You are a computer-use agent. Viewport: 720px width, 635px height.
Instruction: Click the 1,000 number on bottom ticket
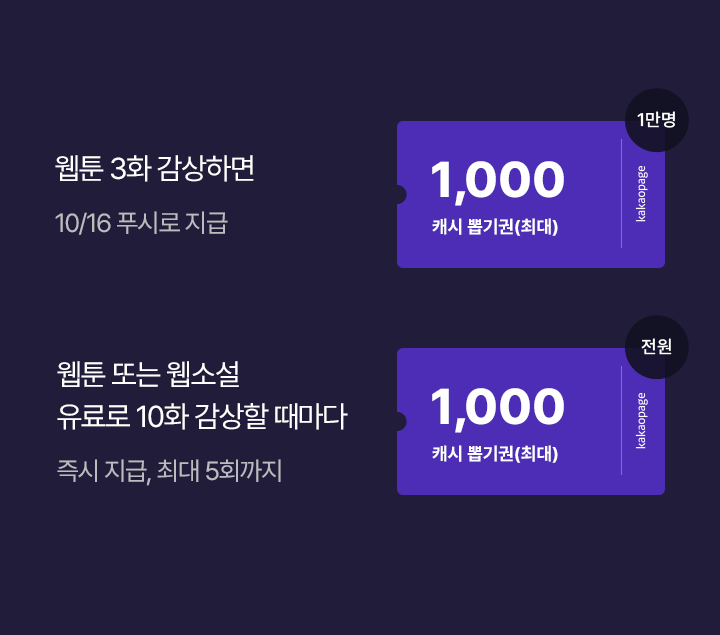(497, 407)
